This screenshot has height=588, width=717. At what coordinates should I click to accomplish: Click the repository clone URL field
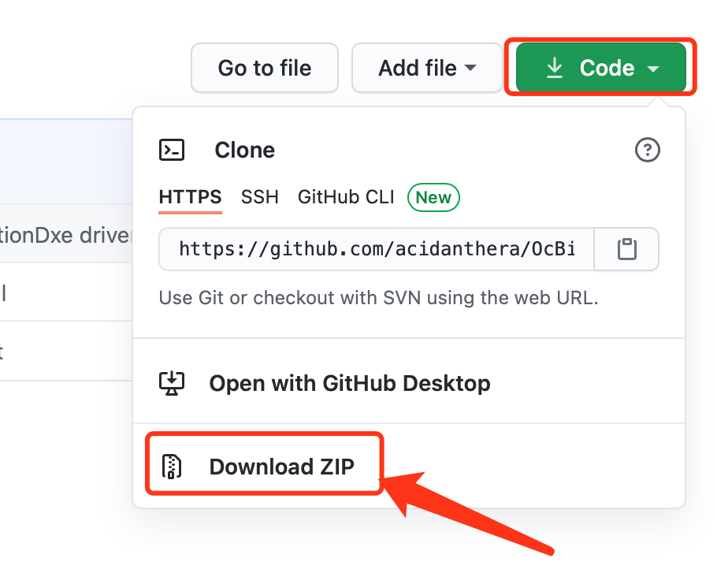tap(377, 249)
